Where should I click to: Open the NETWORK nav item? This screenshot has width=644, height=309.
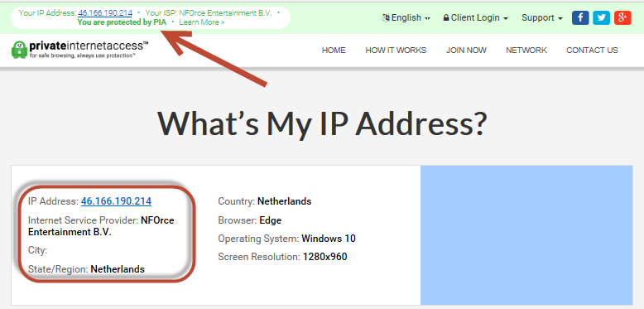(526, 51)
